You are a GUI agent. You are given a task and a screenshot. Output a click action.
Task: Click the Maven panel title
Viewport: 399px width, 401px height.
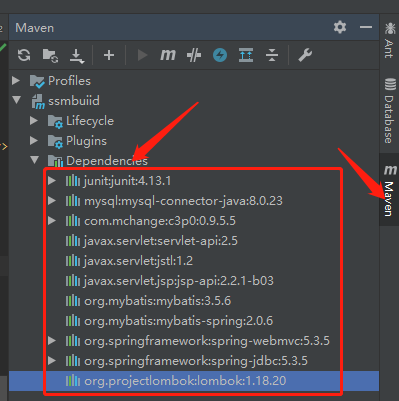coord(35,28)
